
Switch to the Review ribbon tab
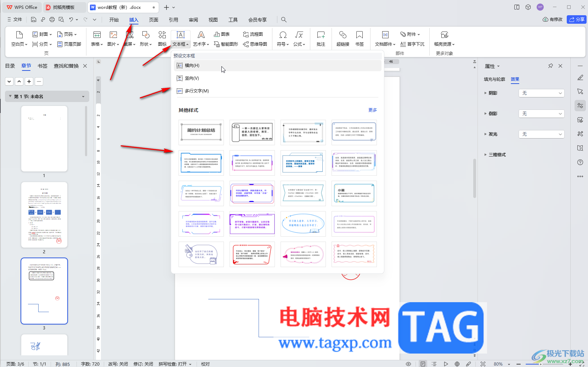pyautogui.click(x=193, y=20)
